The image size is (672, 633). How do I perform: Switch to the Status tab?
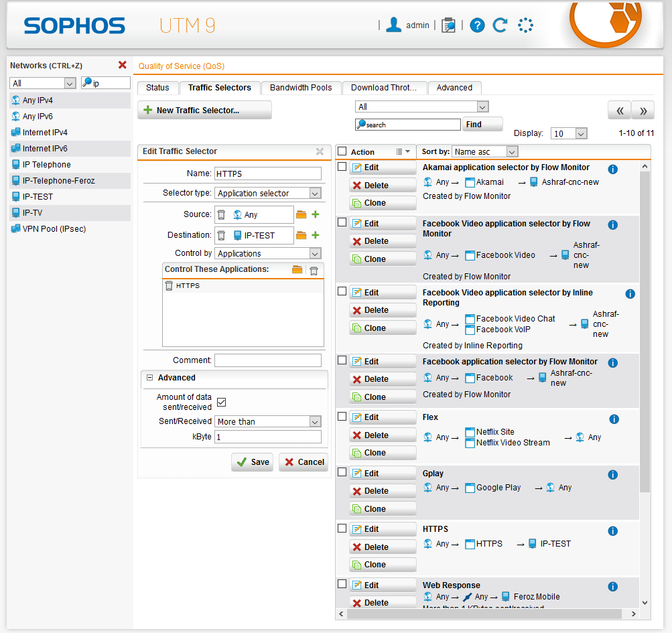[x=157, y=88]
